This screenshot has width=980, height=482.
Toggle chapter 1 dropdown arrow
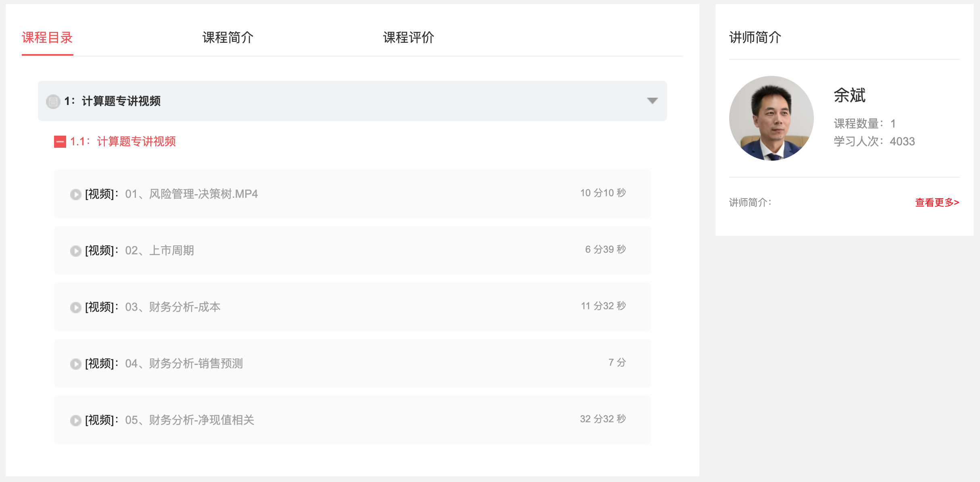(x=652, y=101)
